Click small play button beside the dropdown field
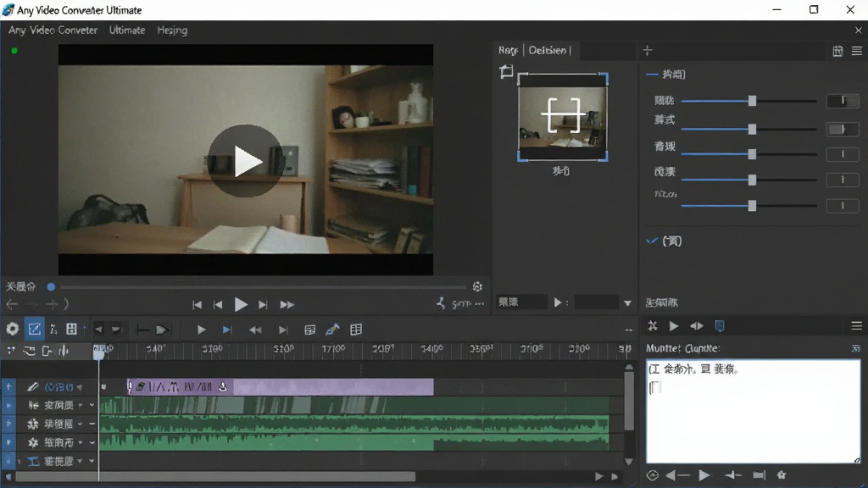Image resolution: width=868 pixels, height=488 pixels. coord(558,302)
